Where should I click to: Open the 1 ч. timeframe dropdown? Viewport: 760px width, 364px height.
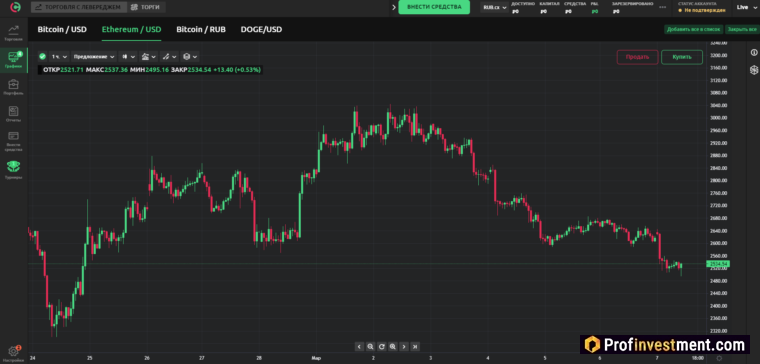(x=59, y=56)
